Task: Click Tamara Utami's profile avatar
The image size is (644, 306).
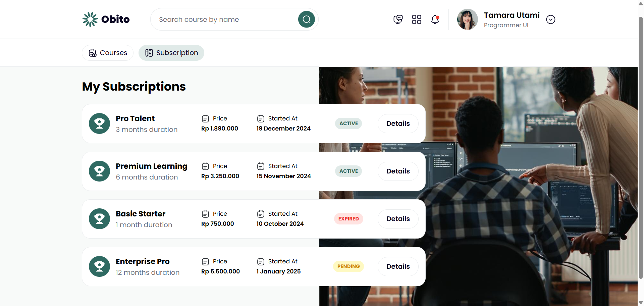Action: pos(467,19)
